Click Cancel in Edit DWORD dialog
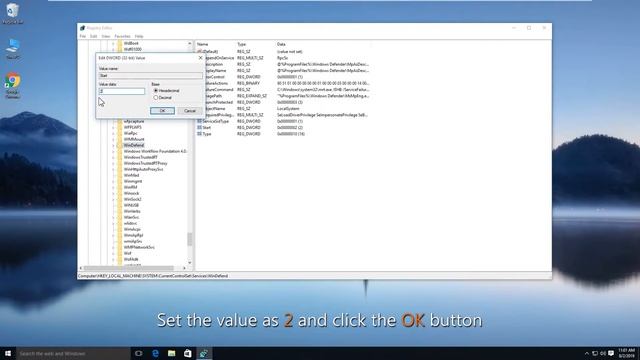 pos(190,111)
